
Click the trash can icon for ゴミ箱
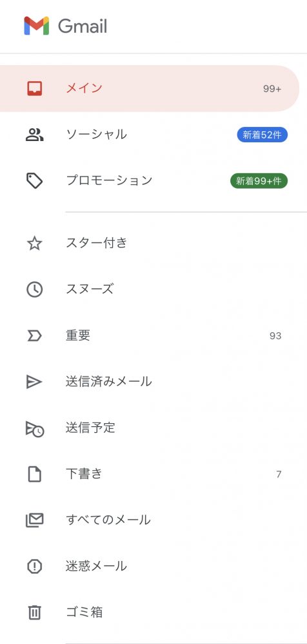pyautogui.click(x=35, y=613)
